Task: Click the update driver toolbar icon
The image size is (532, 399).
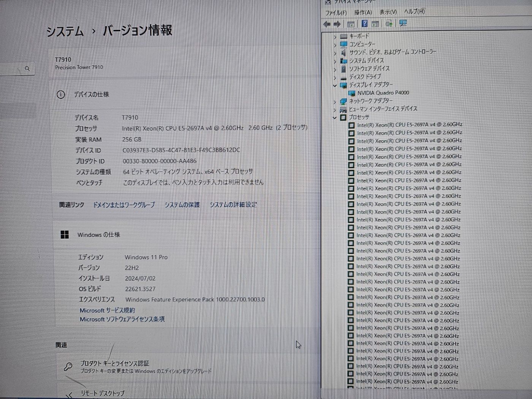Action: [x=389, y=24]
